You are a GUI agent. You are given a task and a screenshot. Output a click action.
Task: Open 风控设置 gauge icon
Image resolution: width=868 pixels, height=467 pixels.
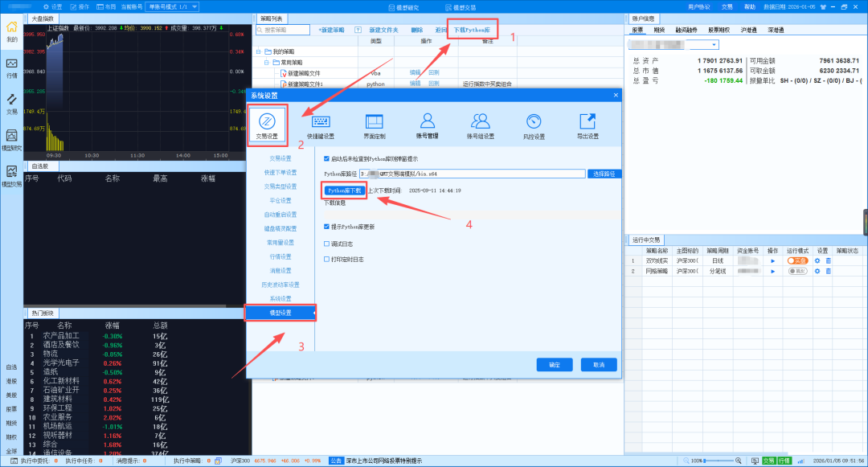pos(534,125)
